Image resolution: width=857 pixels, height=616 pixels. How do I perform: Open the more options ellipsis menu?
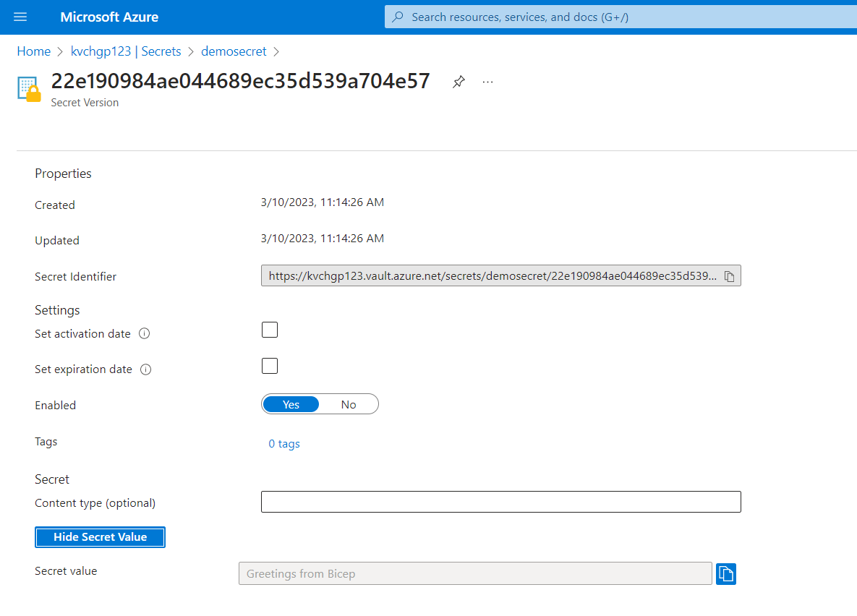[488, 82]
